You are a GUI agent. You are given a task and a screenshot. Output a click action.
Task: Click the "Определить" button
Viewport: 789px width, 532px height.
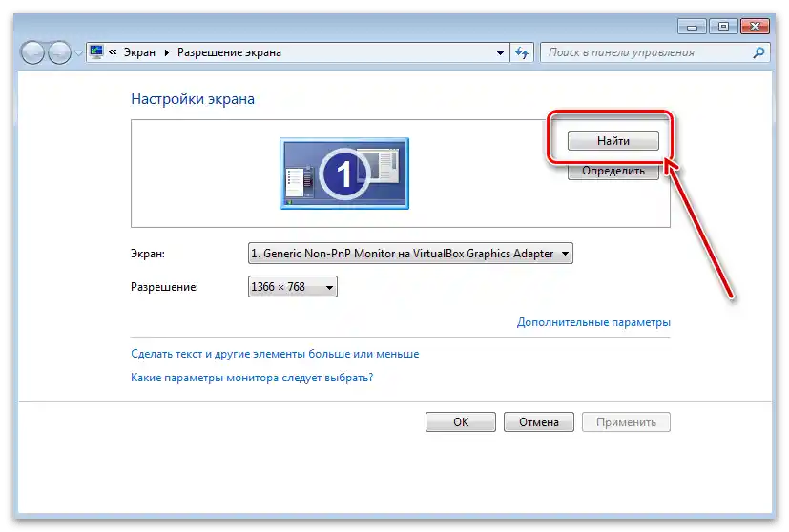pyautogui.click(x=613, y=171)
